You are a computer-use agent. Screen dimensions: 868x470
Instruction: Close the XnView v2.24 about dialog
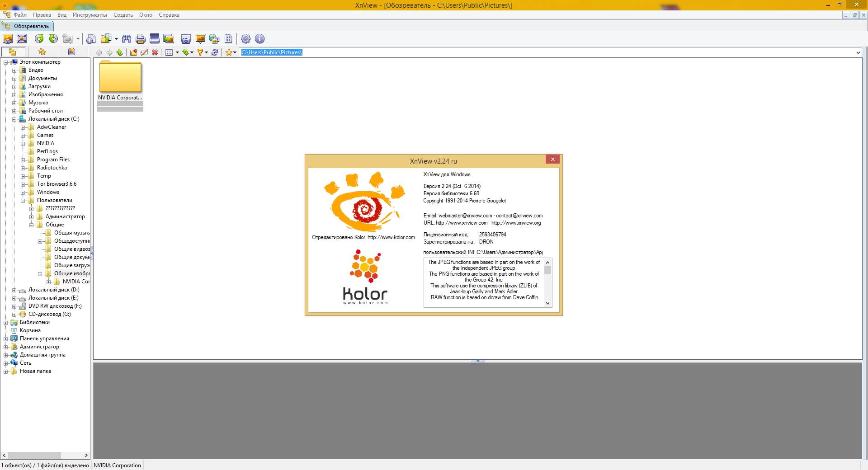[552, 159]
